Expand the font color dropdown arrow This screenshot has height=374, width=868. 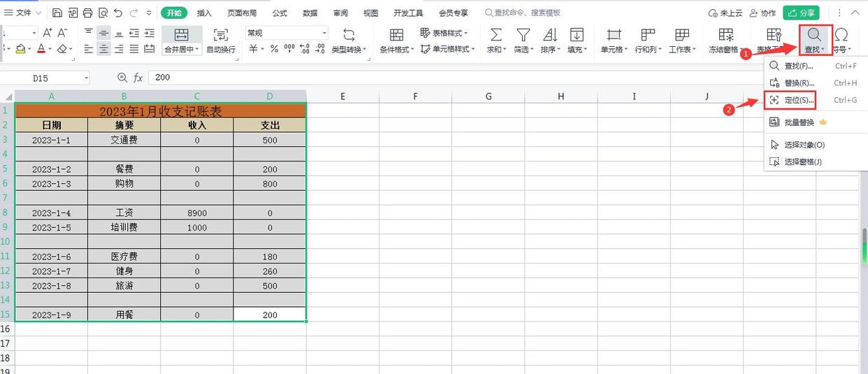[x=50, y=49]
